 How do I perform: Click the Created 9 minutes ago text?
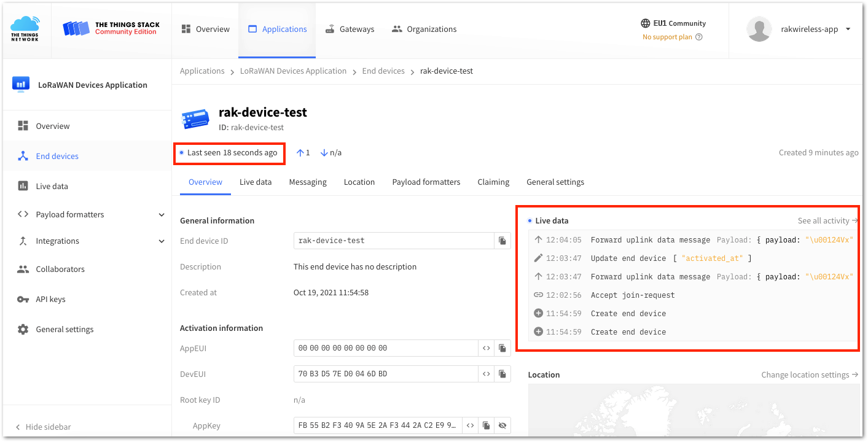[818, 152]
